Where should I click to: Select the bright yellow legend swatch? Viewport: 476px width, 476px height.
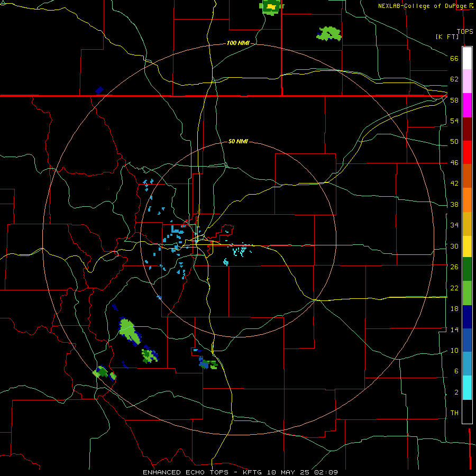point(467,246)
